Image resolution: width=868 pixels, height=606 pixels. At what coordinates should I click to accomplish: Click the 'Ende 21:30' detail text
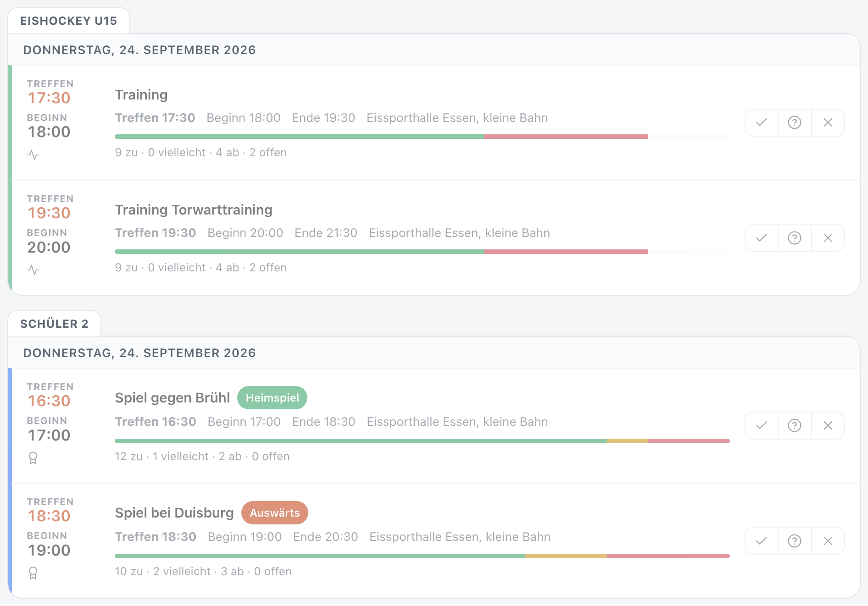[326, 233]
